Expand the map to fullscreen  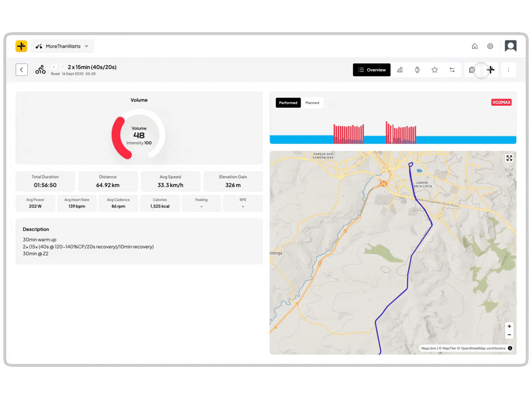tap(509, 158)
